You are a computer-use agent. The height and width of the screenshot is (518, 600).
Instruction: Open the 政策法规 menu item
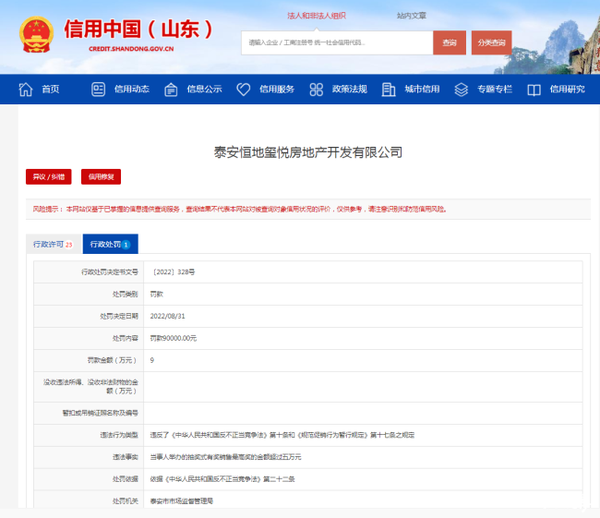coord(350,89)
